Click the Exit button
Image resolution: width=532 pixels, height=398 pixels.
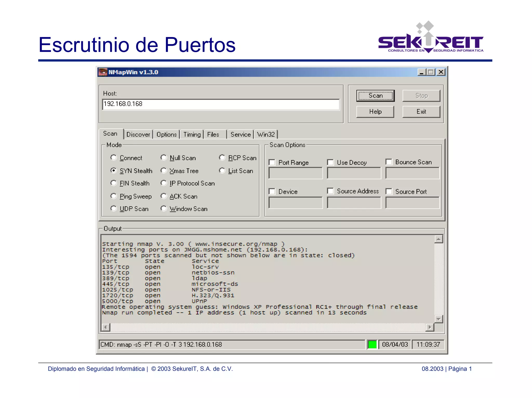(x=421, y=112)
